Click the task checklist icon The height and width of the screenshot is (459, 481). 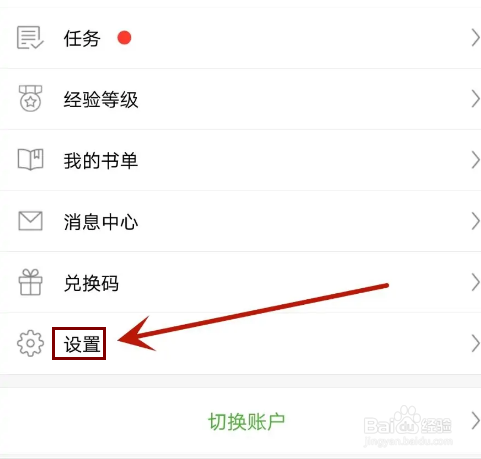30,38
